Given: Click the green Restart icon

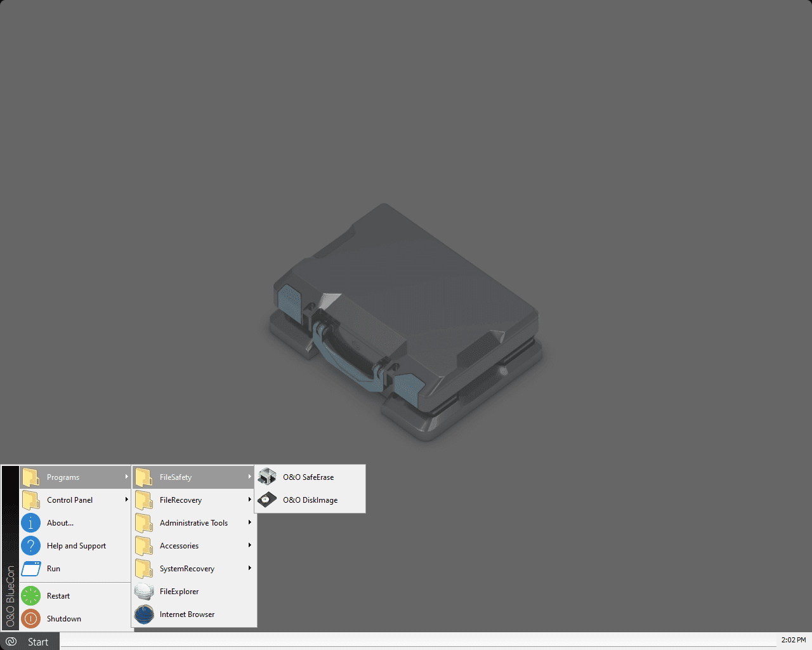Looking at the screenshot, I should point(30,596).
